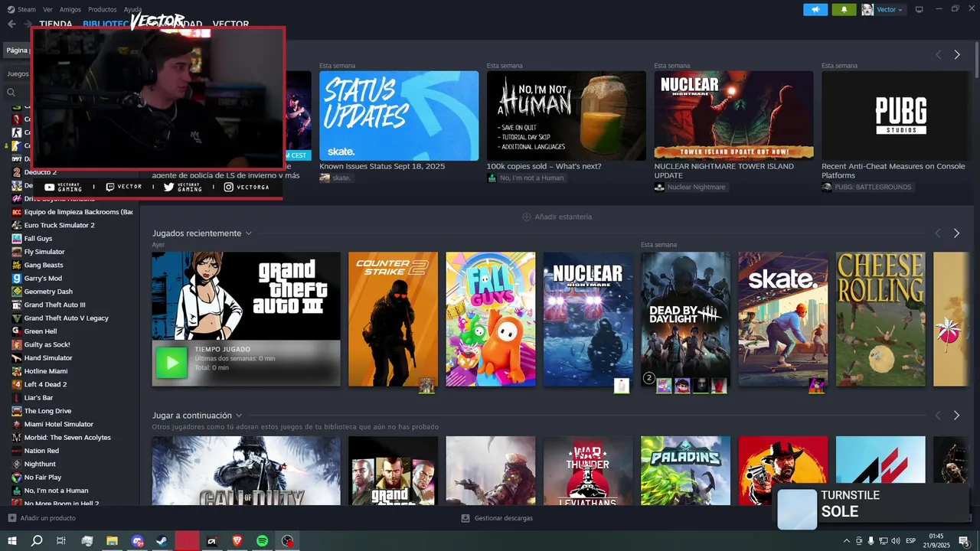Select Euro Truck Simulator 2 in the library
980x551 pixels.
click(x=60, y=225)
